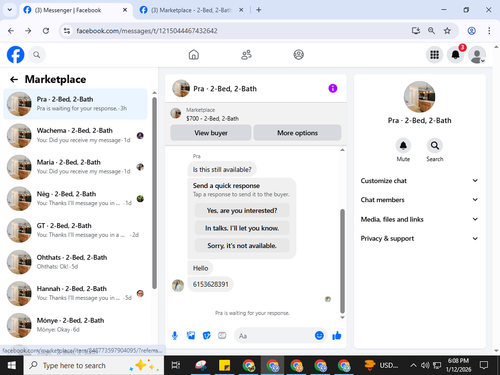The height and width of the screenshot is (375, 500).
Task: Click the voice clip microphone icon
Action: (175, 335)
